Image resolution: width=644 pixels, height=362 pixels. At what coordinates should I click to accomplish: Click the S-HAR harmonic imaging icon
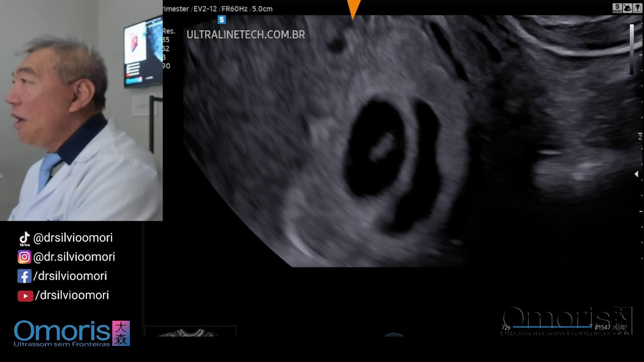coord(617,8)
